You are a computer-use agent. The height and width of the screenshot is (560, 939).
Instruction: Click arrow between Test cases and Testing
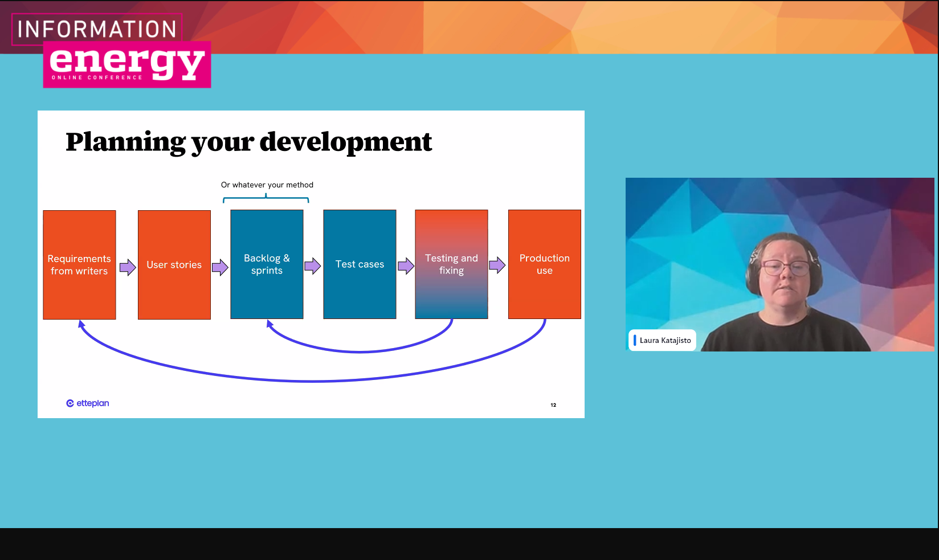click(x=406, y=266)
